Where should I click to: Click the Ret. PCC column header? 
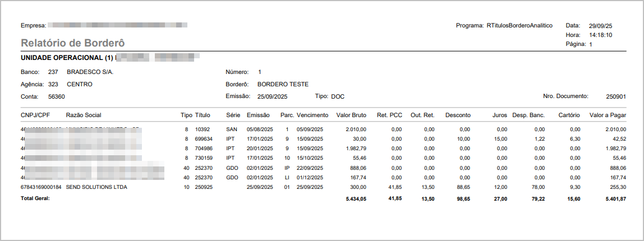390,115
